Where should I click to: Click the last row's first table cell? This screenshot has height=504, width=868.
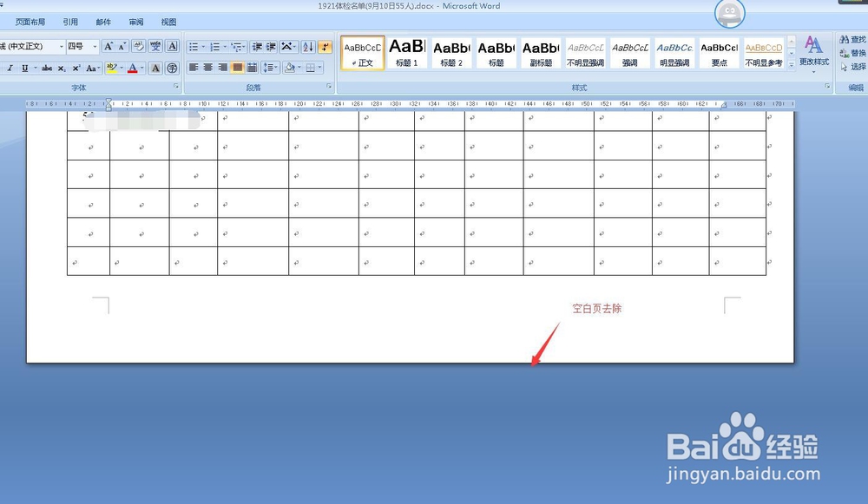[x=89, y=261]
